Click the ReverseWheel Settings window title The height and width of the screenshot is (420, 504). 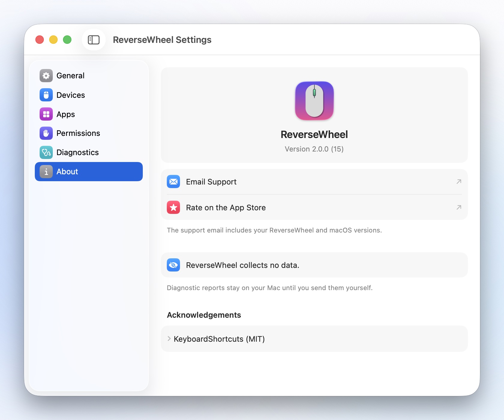pyautogui.click(x=162, y=40)
